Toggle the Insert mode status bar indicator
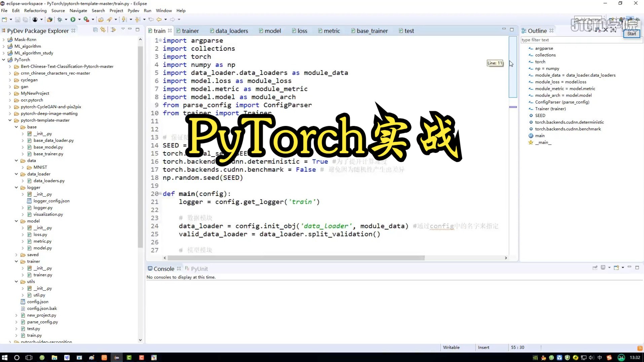 point(484,348)
